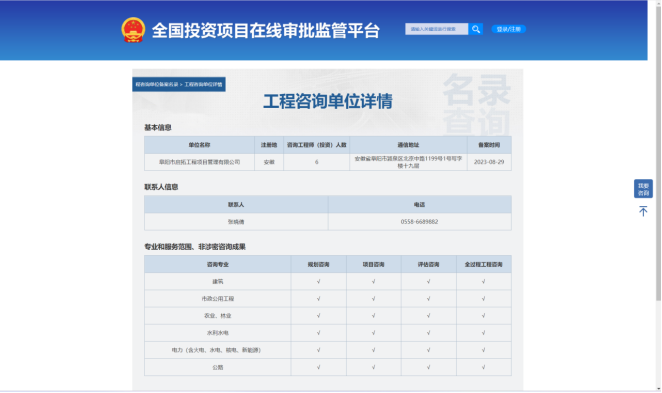Click the 全过程工程咨询 checkmark for 公路
The width and height of the screenshot is (662, 393).
[483, 367]
